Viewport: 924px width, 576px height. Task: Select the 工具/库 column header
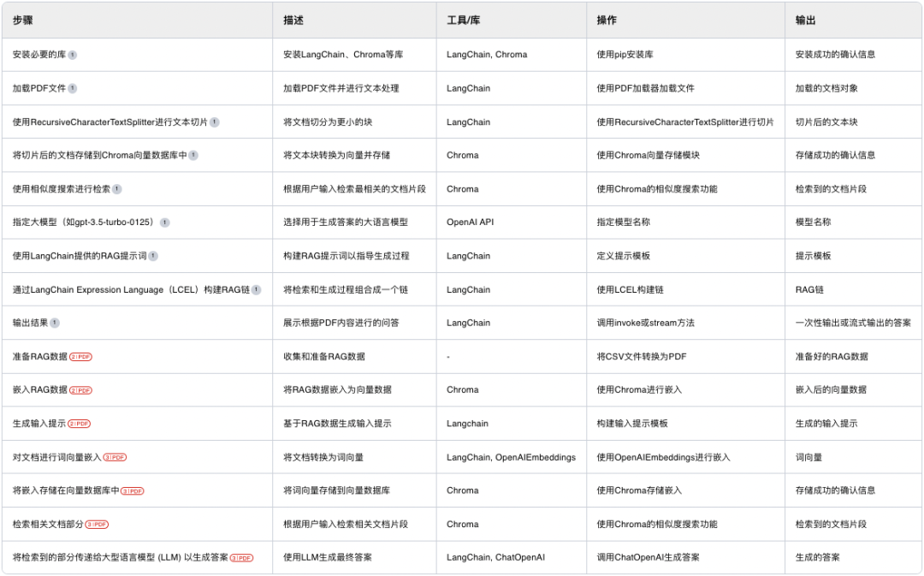click(x=463, y=20)
